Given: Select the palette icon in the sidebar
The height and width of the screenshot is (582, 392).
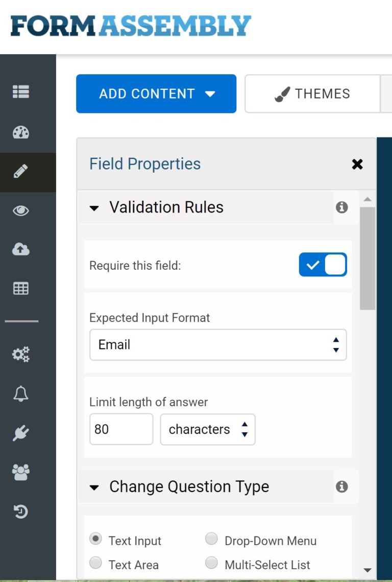Looking at the screenshot, I should point(20,132).
